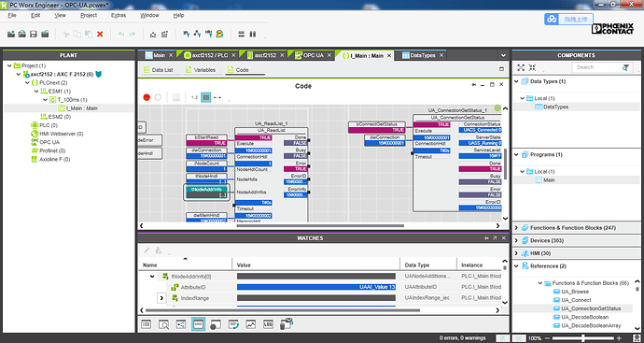
Task: Expand the Devices (303) section
Action: (517, 240)
